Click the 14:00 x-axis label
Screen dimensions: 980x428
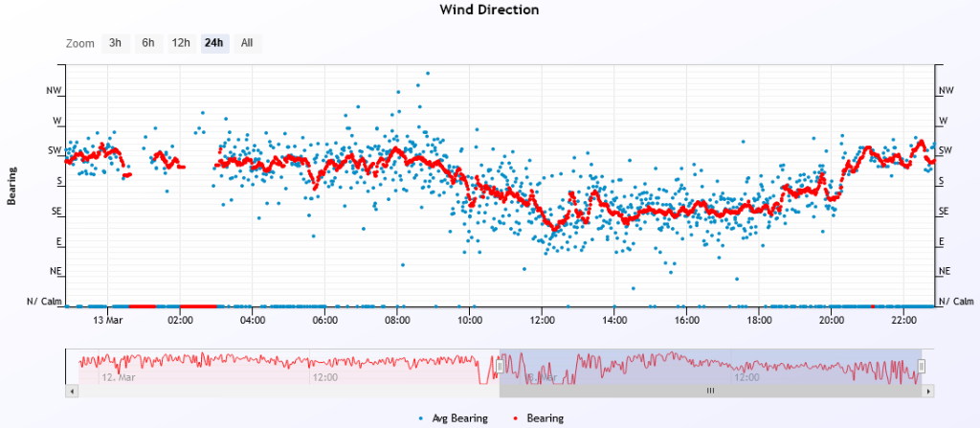pyautogui.click(x=614, y=320)
